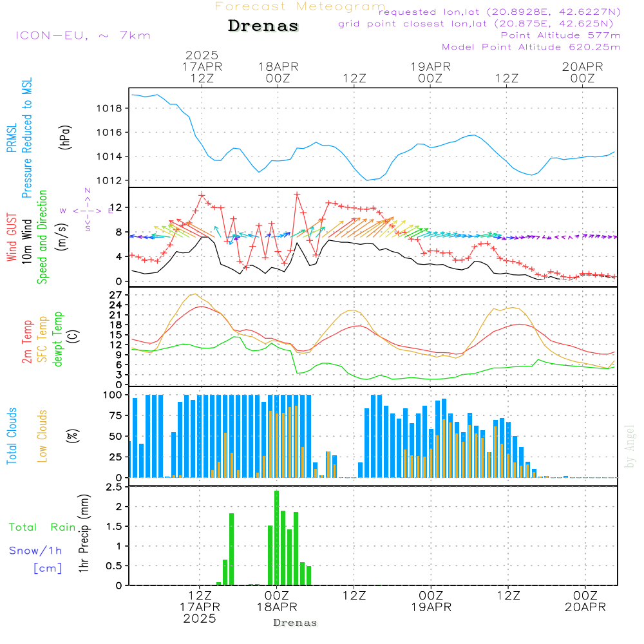Click the 00Z 19APR bottom time label

point(431,601)
